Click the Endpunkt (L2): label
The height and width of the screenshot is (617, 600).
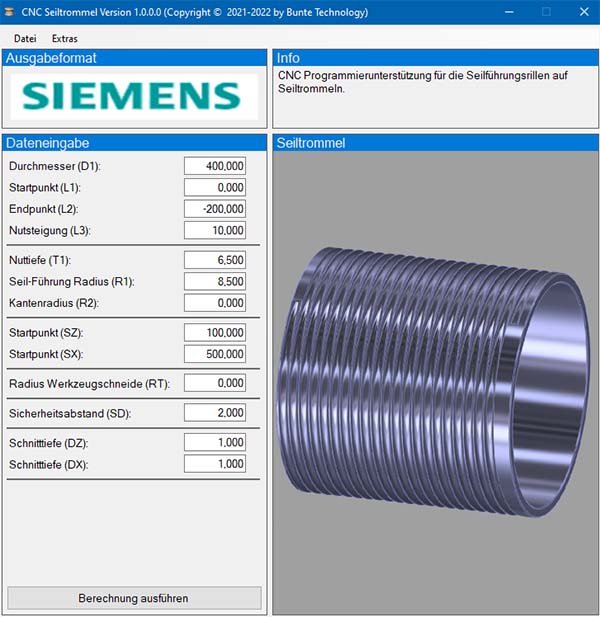pos(44,209)
